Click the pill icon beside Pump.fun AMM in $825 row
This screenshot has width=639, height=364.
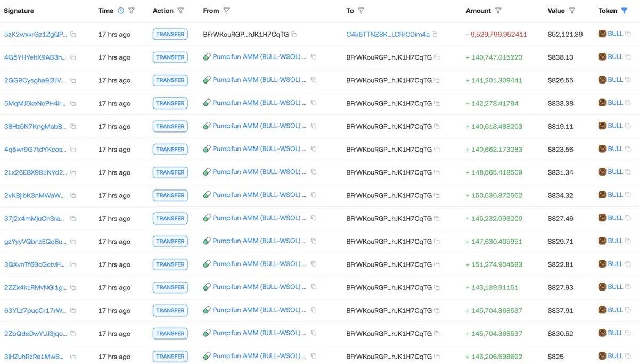point(207,356)
